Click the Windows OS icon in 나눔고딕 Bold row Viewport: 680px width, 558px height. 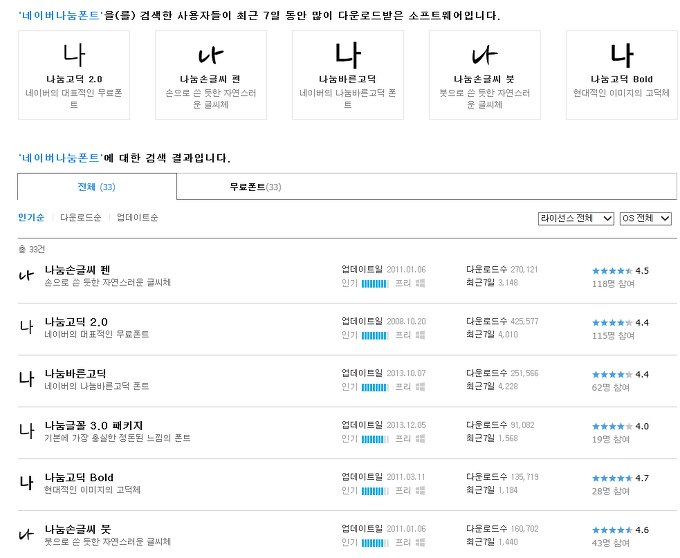click(420, 491)
